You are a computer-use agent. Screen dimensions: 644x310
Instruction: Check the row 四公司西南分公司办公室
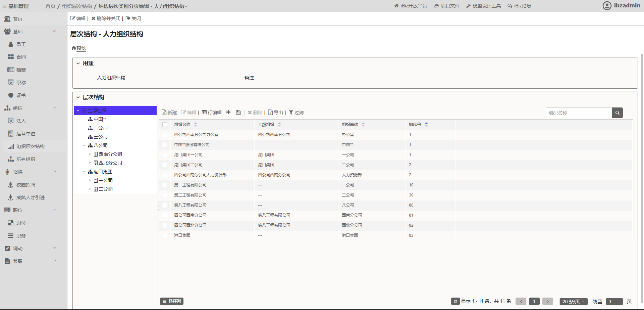[x=165, y=135]
